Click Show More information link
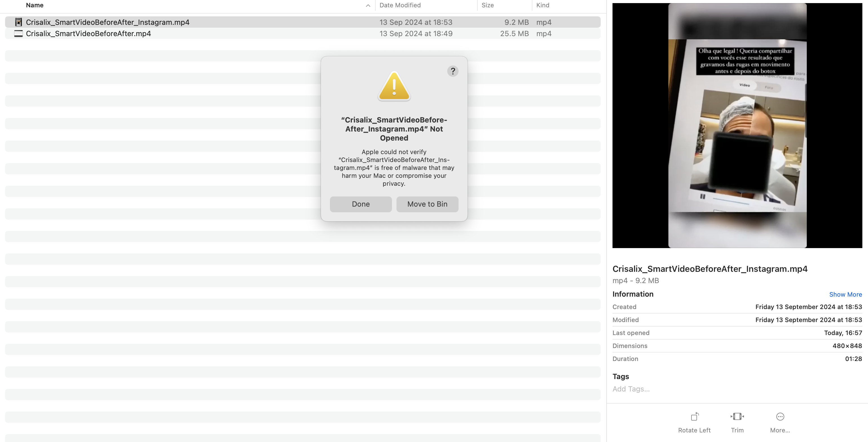The height and width of the screenshot is (442, 868). tap(845, 295)
